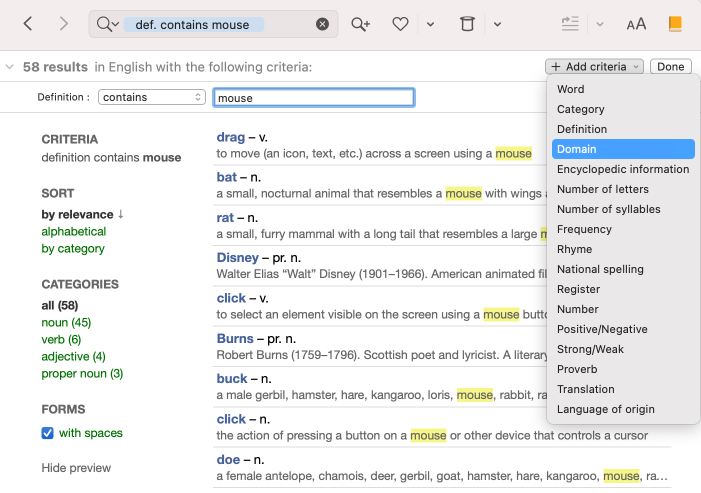Click the Done button
This screenshot has width=701, height=493.
[671, 67]
